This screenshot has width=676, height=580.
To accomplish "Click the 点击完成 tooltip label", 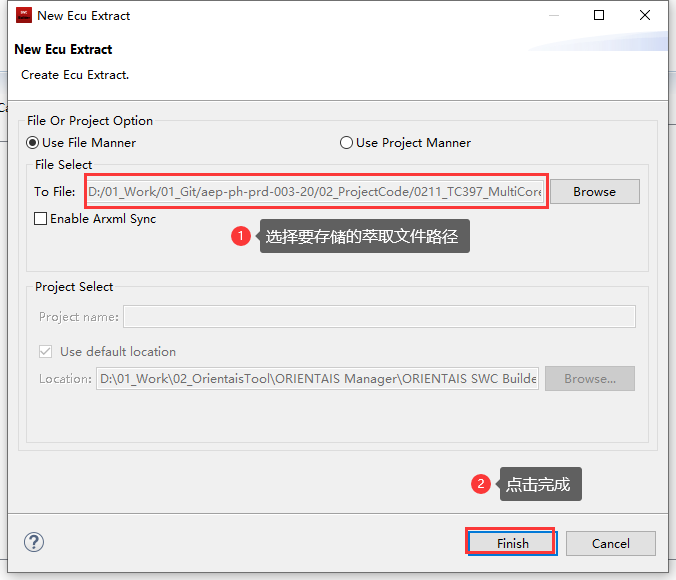I will coord(539,485).
